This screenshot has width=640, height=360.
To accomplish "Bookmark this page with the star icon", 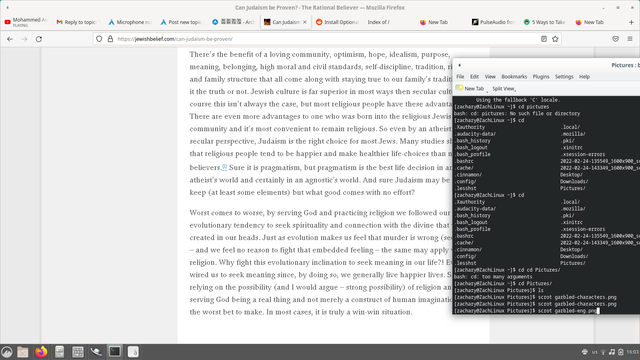I will (x=555, y=39).
